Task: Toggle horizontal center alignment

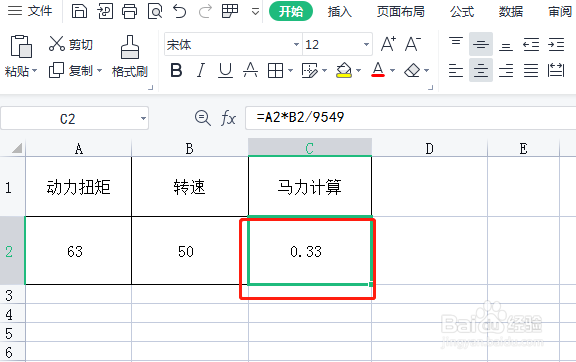Action: 480,70
